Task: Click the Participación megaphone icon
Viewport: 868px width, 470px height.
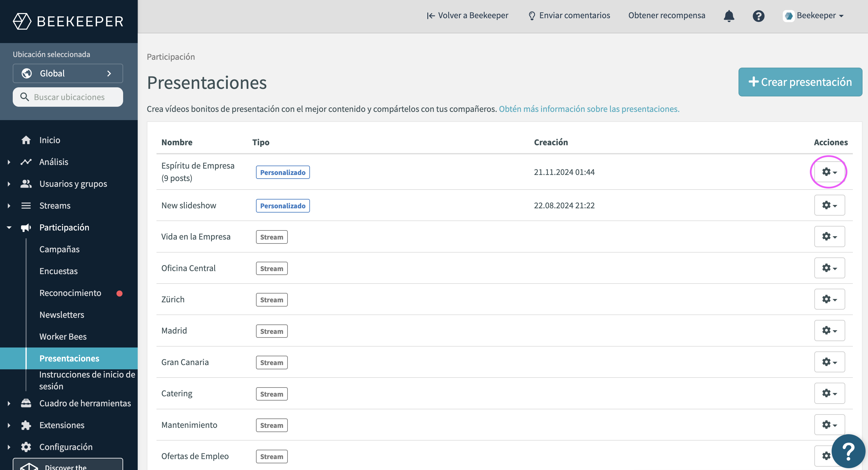Action: [x=26, y=227]
